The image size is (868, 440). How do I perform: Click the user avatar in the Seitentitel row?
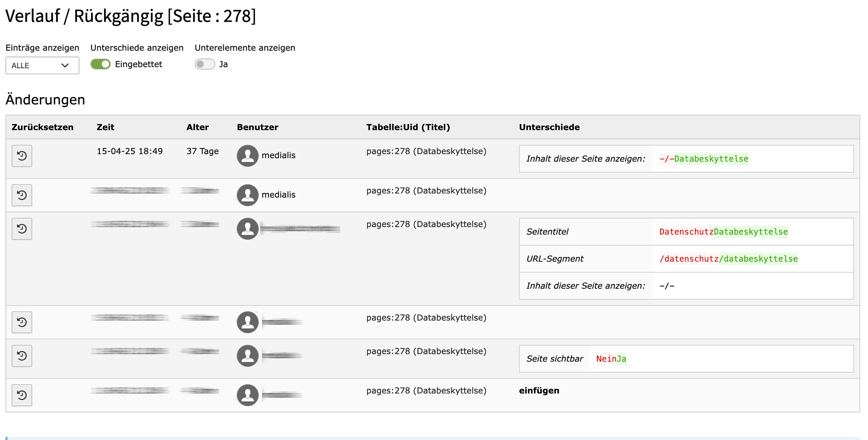pyautogui.click(x=247, y=229)
